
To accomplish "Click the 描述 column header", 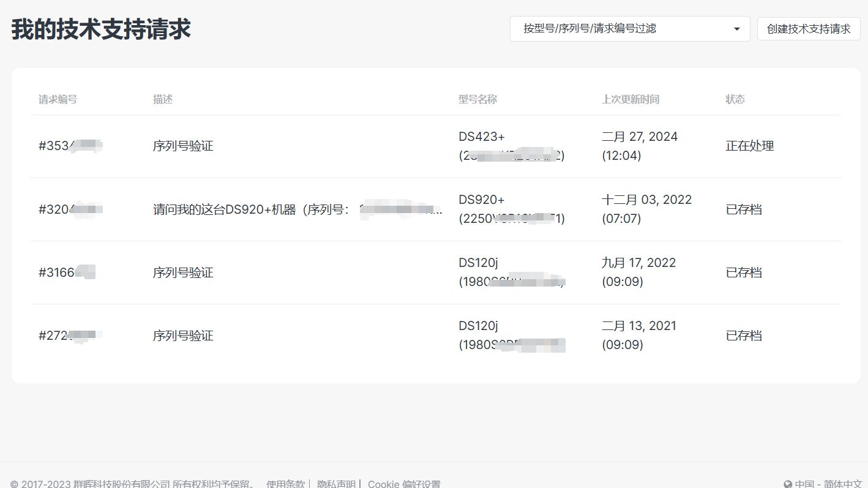I will pos(163,99).
